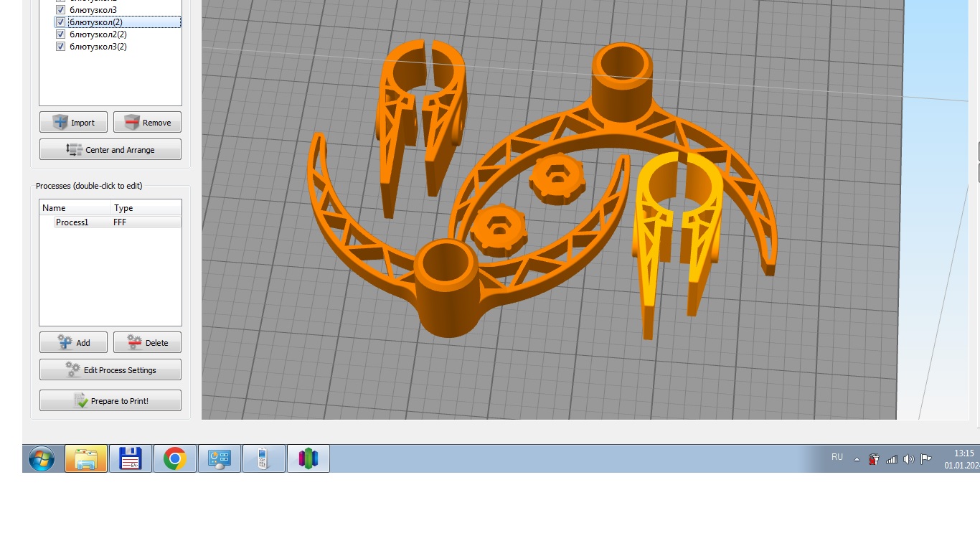Open the mobile phone taskbar app

[x=264, y=458]
